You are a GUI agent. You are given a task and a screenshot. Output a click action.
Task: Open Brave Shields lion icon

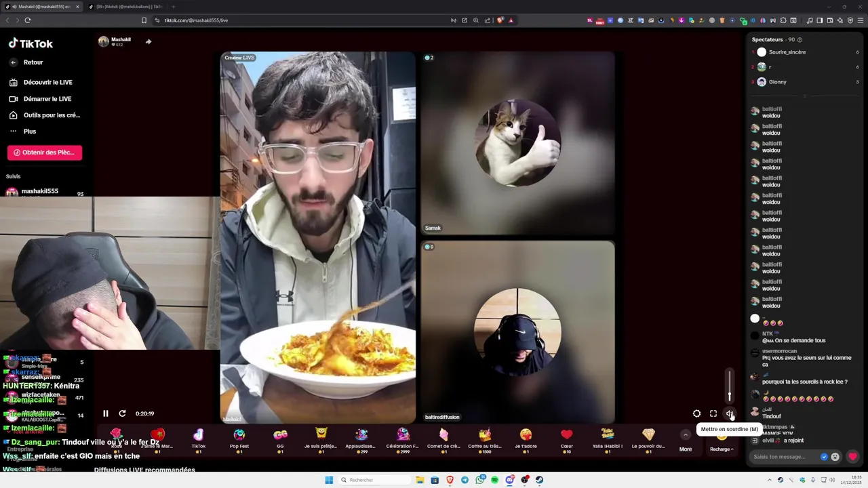500,20
